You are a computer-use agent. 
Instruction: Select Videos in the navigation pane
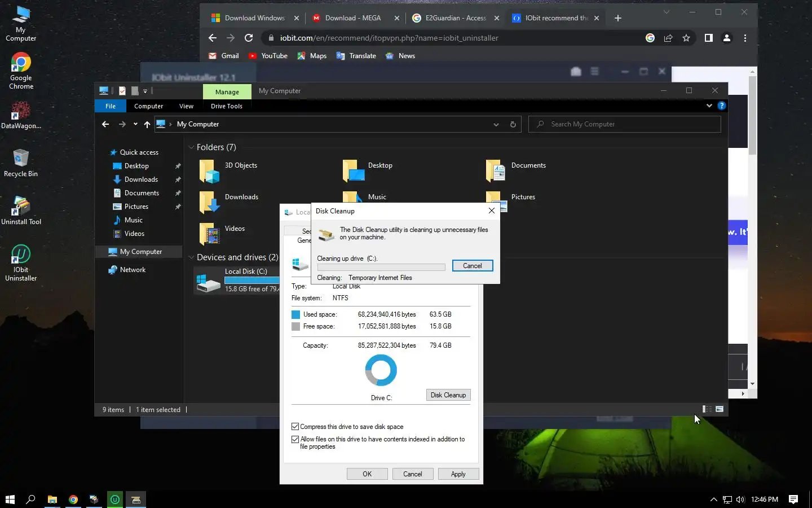(x=134, y=234)
